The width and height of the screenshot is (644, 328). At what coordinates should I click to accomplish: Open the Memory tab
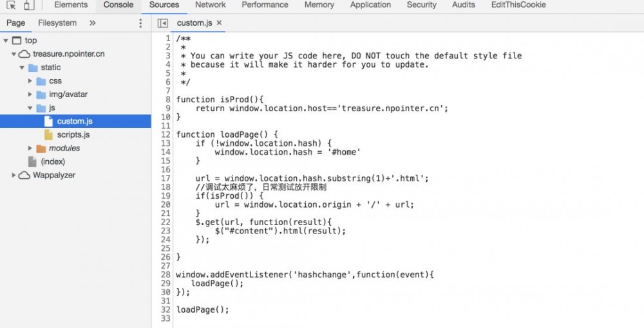(x=319, y=5)
